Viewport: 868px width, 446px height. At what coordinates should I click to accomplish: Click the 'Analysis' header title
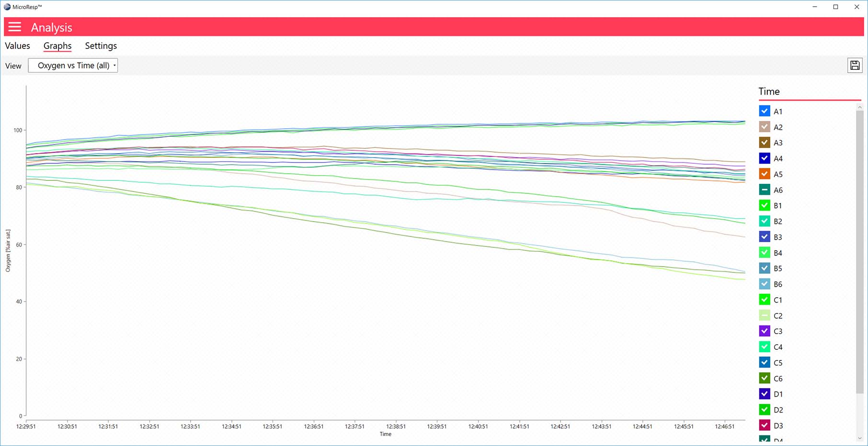[52, 27]
